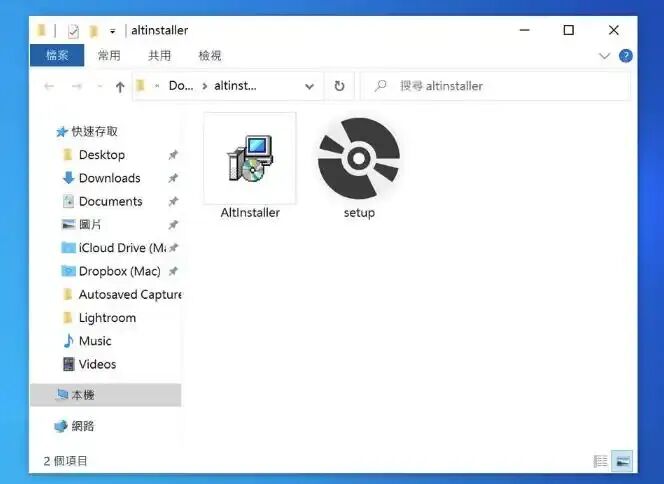Switch to large icons view
This screenshot has height=484, width=664.
click(622, 461)
